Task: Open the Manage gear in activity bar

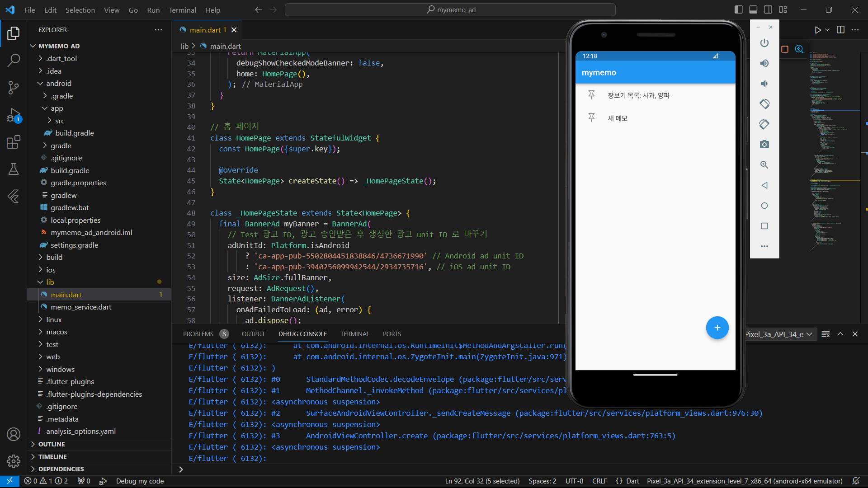Action: point(14,461)
